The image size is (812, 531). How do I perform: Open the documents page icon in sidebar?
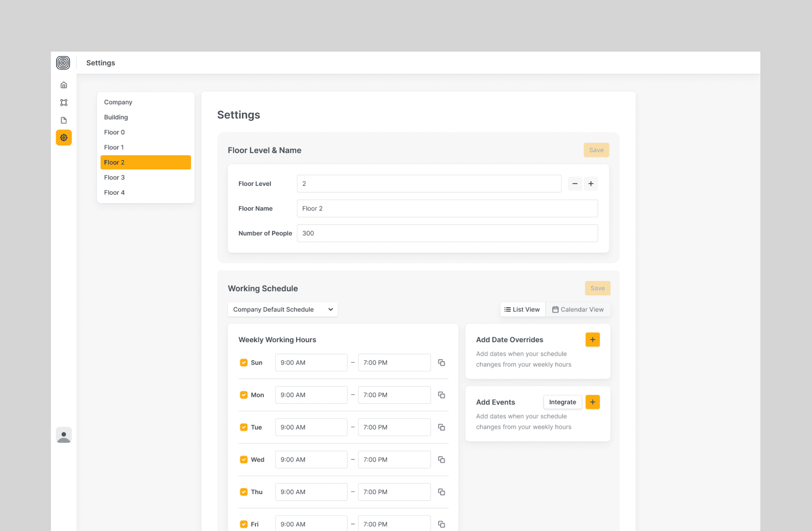click(63, 120)
